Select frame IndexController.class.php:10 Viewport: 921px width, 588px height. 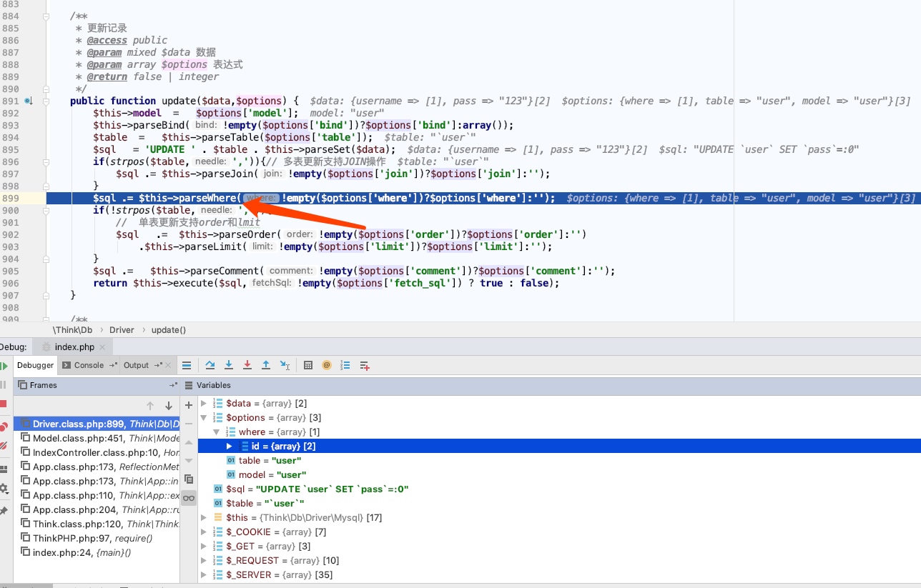click(97, 453)
